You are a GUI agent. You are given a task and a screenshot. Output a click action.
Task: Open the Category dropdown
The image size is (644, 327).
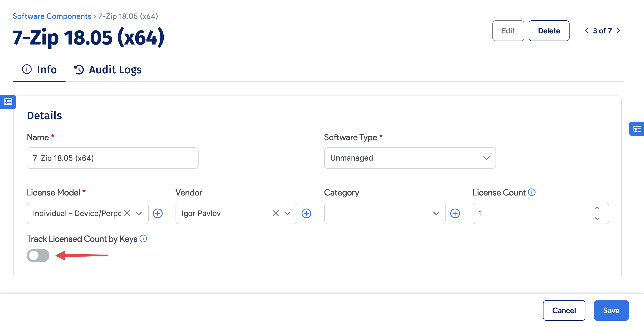(x=385, y=213)
